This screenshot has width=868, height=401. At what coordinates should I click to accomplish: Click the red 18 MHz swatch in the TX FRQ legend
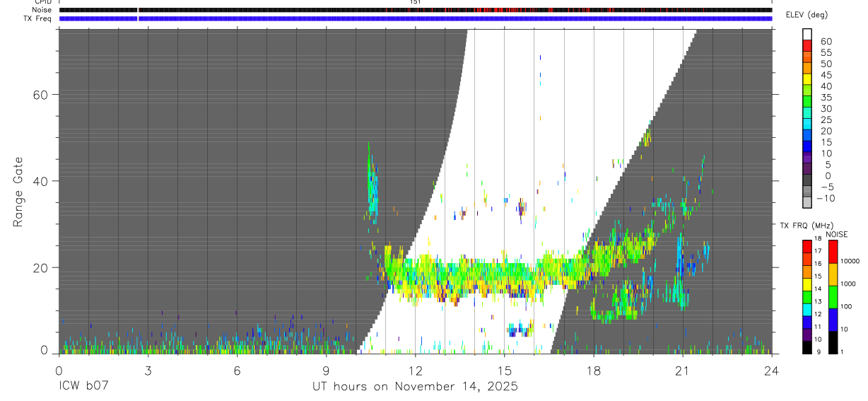click(x=807, y=247)
